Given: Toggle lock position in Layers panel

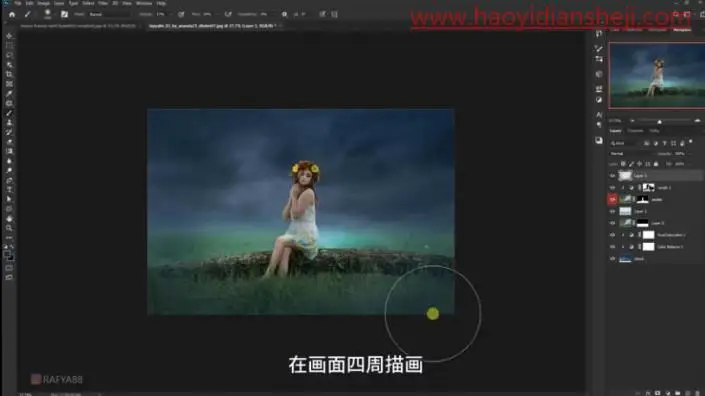Looking at the screenshot, I should click(639, 164).
